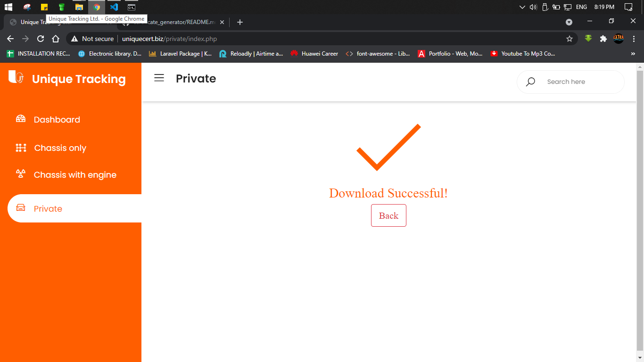Click Download Successful! text
Image resolution: width=644 pixels, height=362 pixels.
(x=388, y=193)
